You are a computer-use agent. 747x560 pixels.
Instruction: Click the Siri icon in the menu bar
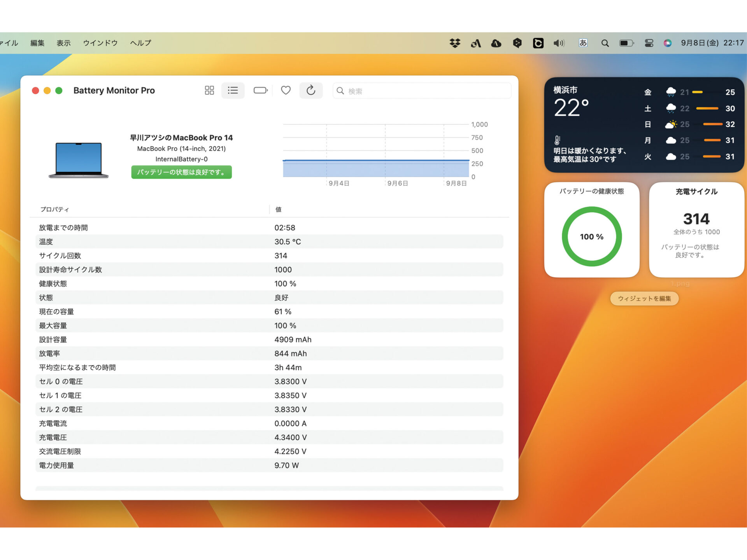tap(668, 43)
